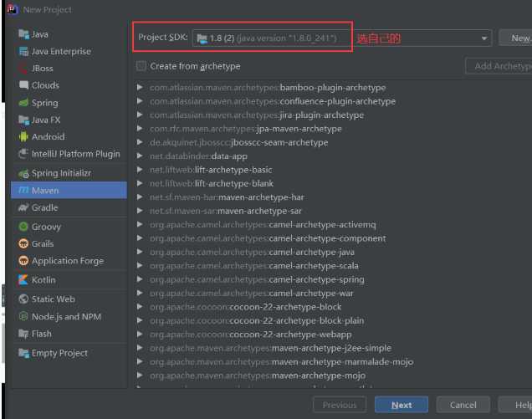Expand the jpa-maven-archetype node
The image size is (532, 419).
140,129
